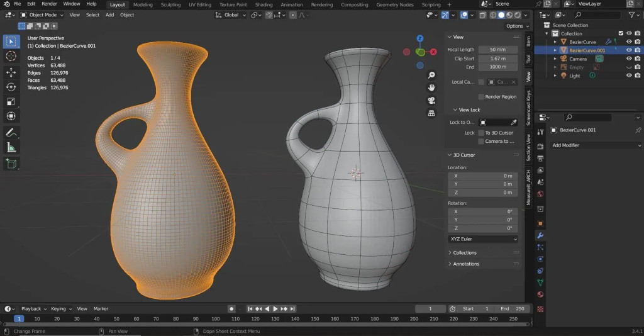Expand the Collections panel
Image resolution: width=644 pixels, height=336 pixels.
[464, 253]
